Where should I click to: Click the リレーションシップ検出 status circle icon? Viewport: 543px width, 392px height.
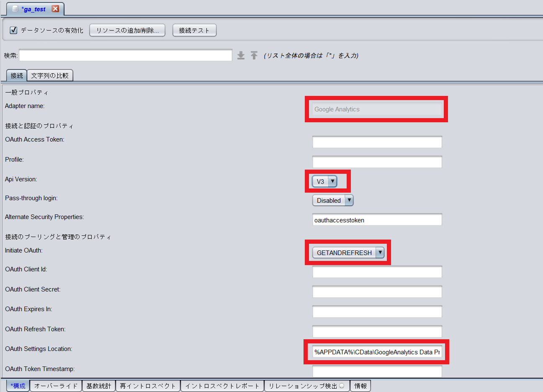coord(342,386)
